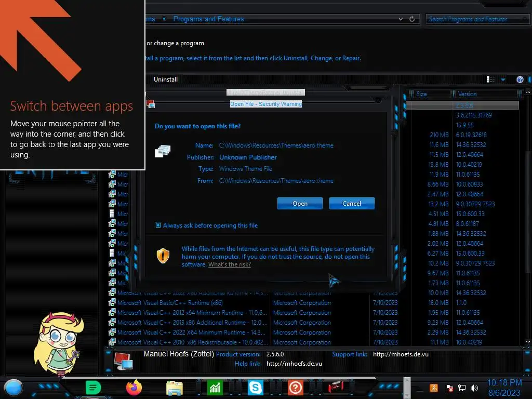Select Microsoft Visual Basic/C++ Runtime (x86) row
Image resolution: width=532 pixels, height=399 pixels.
point(314,303)
